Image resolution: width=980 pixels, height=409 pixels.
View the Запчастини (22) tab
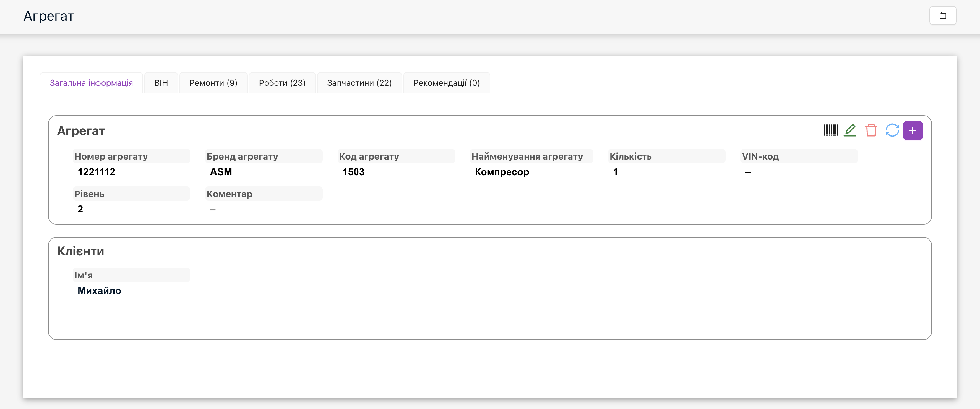pos(359,83)
